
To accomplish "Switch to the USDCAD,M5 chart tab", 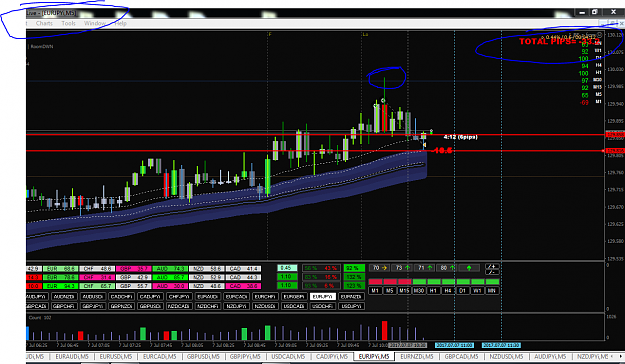I will (288, 356).
